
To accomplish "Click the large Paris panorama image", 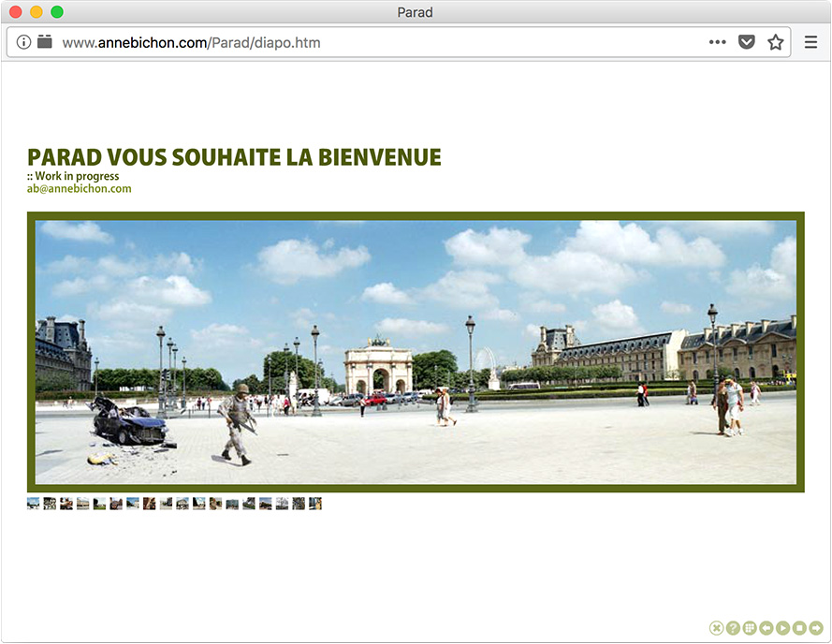I will [x=416, y=352].
